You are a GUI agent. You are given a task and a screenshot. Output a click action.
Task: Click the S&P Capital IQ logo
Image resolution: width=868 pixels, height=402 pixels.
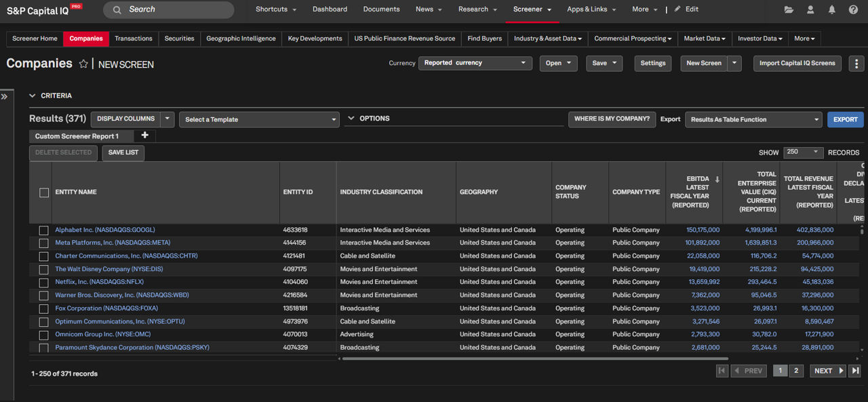[44, 9]
